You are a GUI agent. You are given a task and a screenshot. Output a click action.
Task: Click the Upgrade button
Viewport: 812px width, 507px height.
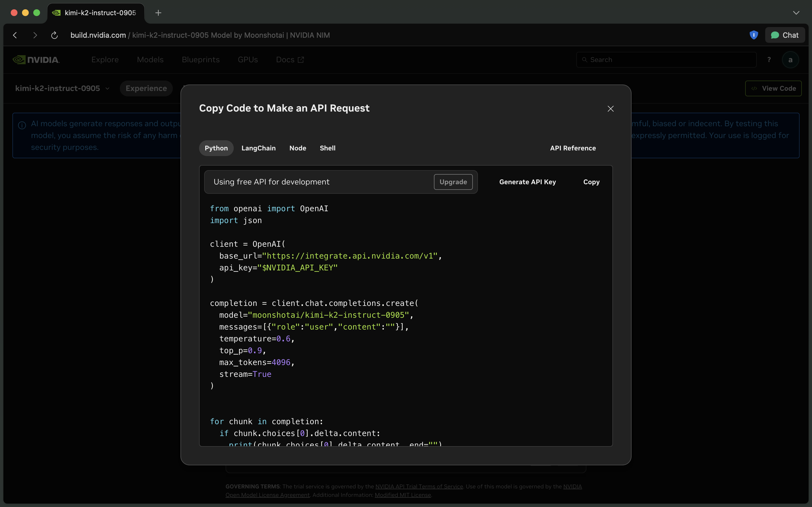pyautogui.click(x=453, y=182)
